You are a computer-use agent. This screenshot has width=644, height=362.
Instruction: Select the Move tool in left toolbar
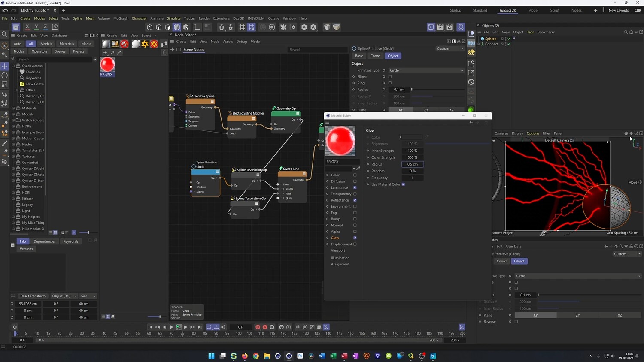5,66
